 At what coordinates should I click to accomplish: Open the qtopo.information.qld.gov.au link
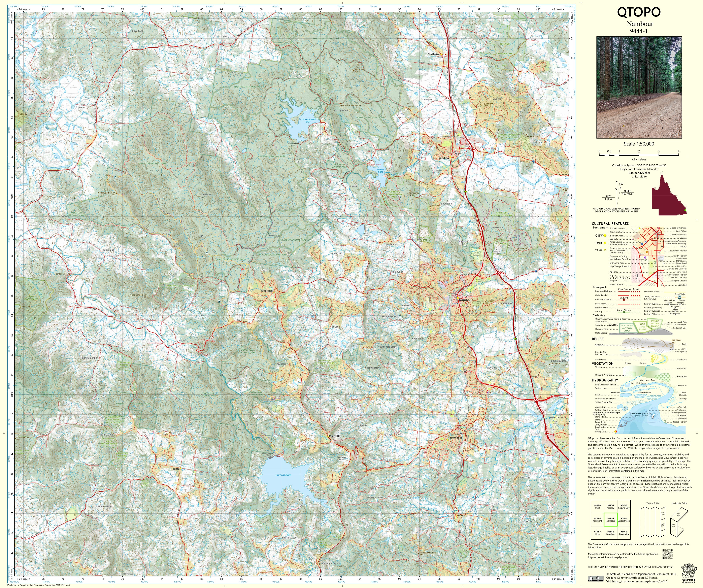608,557
